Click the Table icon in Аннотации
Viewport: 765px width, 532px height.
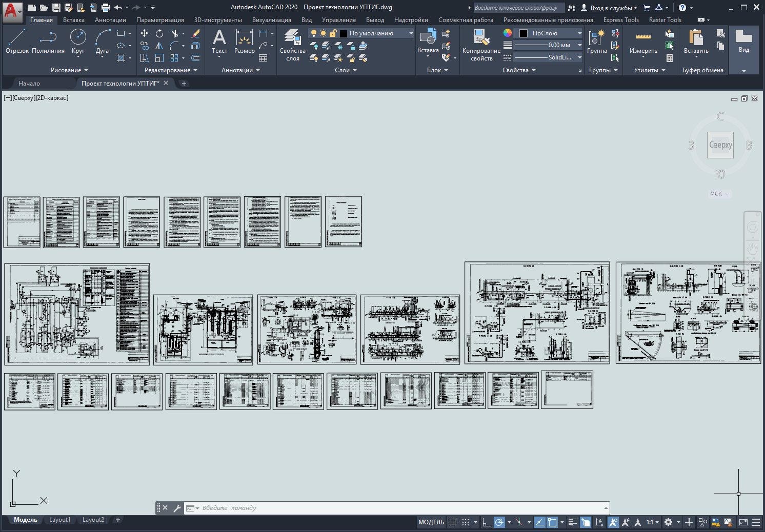[x=263, y=58]
